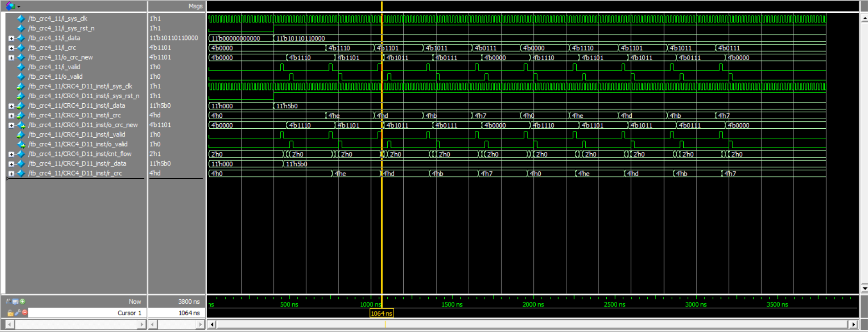The width and height of the screenshot is (868, 332).
Task: Click the signal icon of /tb_crc4_11/o_valid
Action: [21, 76]
